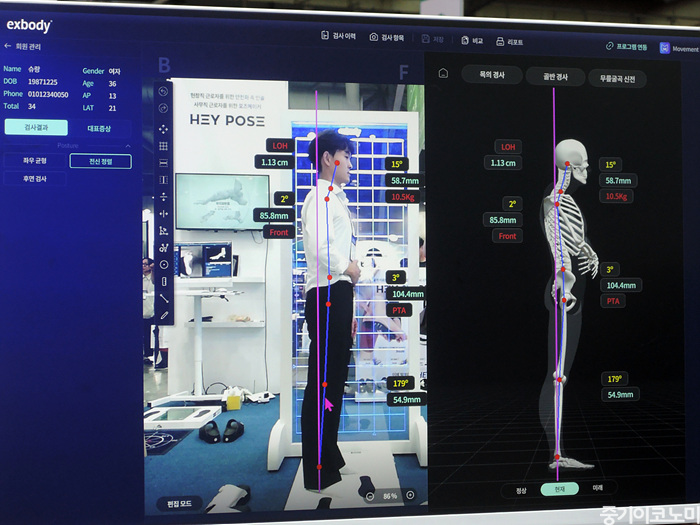The image size is (700, 525).
Task: Click the exbody logo
Action: [x=29, y=25]
